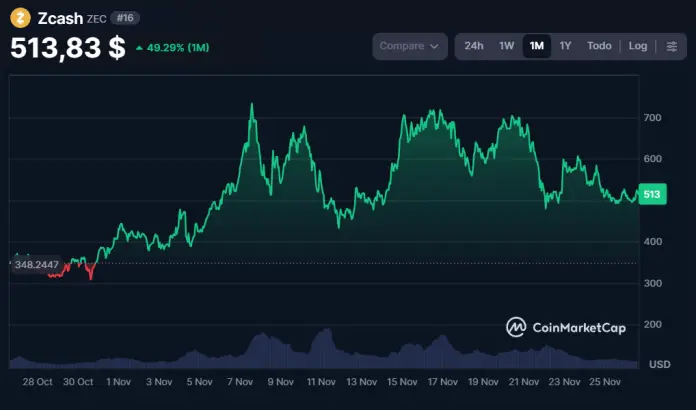Click the USD currency label

[660, 364]
